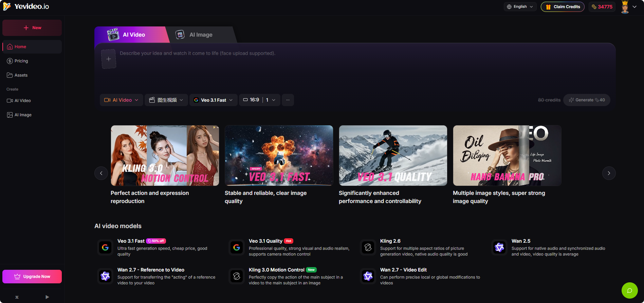Open the English language dropdown
Screen dimensions: 644x303
pyautogui.click(x=520, y=7)
